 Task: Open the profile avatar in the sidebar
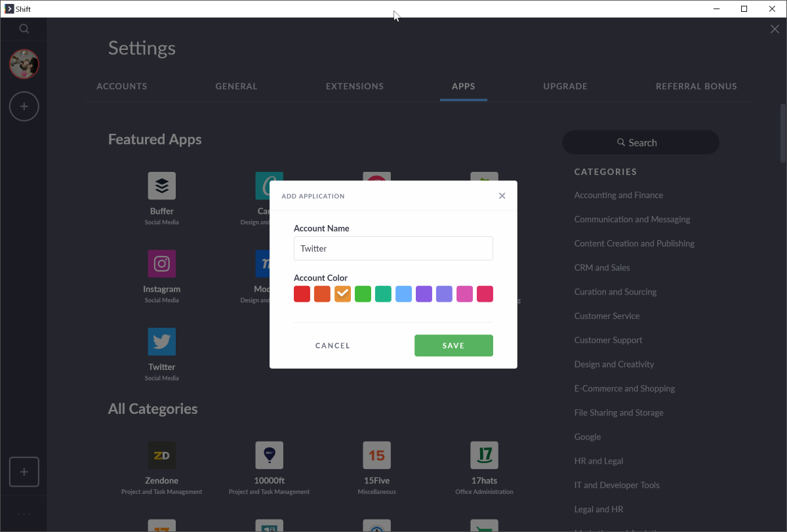pos(24,64)
